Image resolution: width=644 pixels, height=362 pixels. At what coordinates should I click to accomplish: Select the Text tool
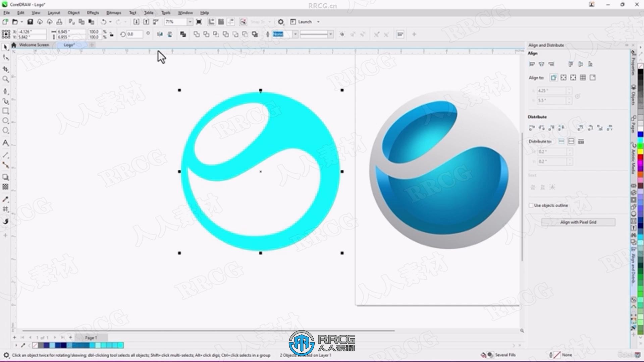click(5, 143)
